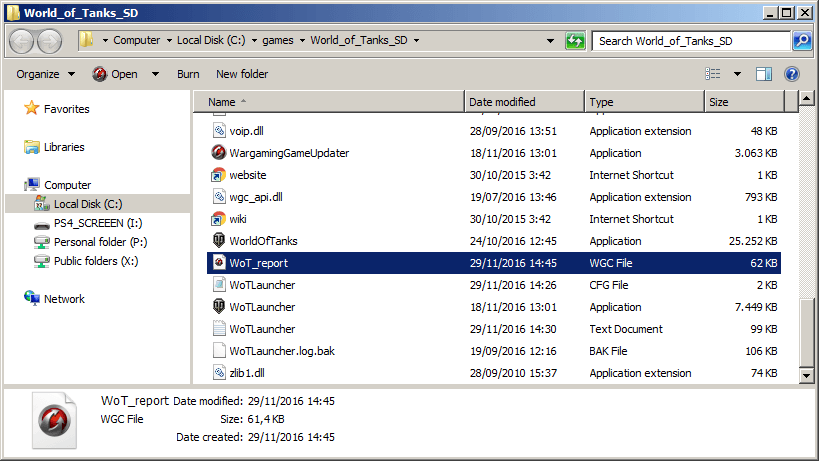819x461 pixels.
Task: Click the Favorites star icon
Action: pos(31,109)
